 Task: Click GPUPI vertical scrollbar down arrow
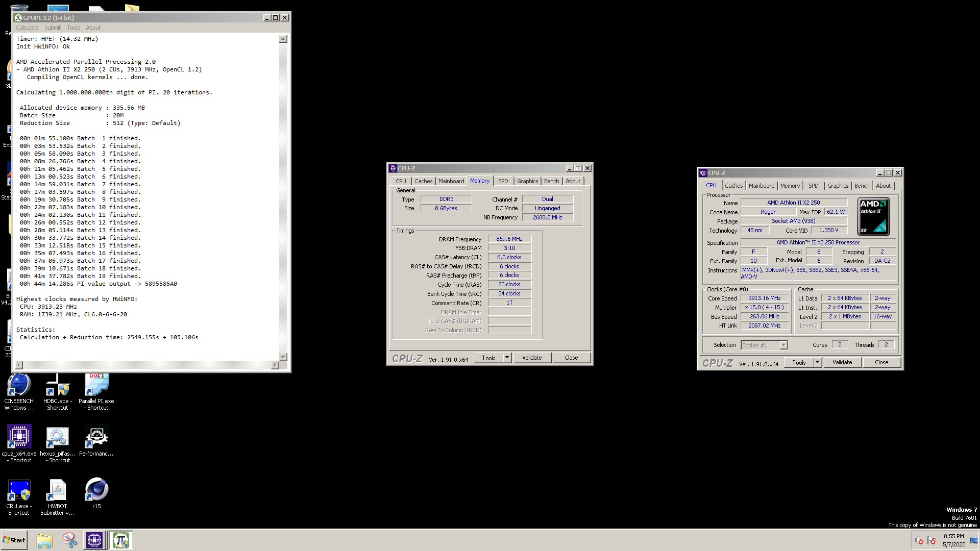[283, 357]
